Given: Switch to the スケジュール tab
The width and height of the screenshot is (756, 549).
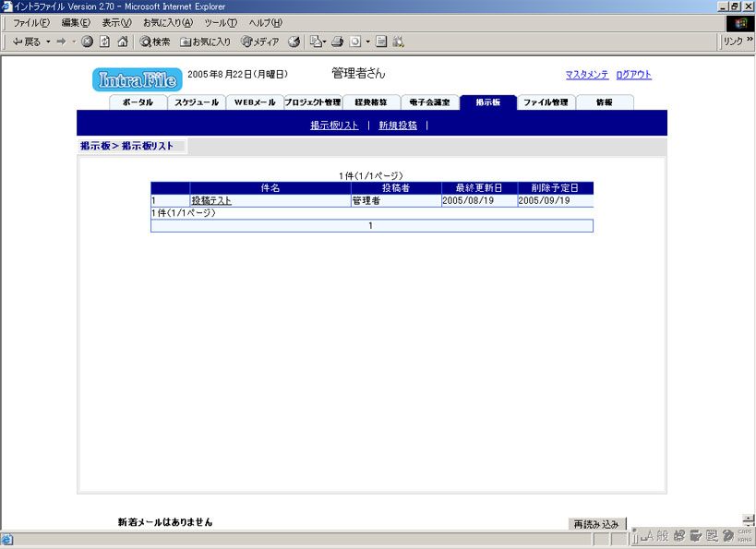Looking at the screenshot, I should (x=197, y=102).
